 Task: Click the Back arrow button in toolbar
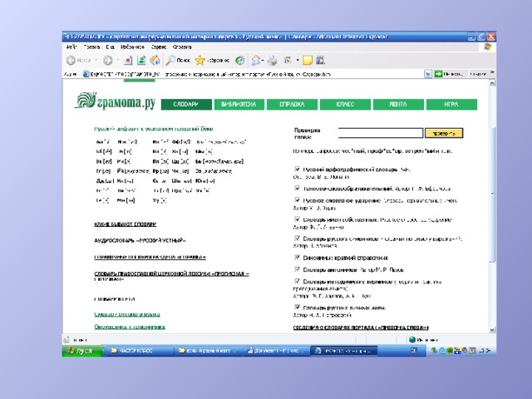click(x=71, y=61)
